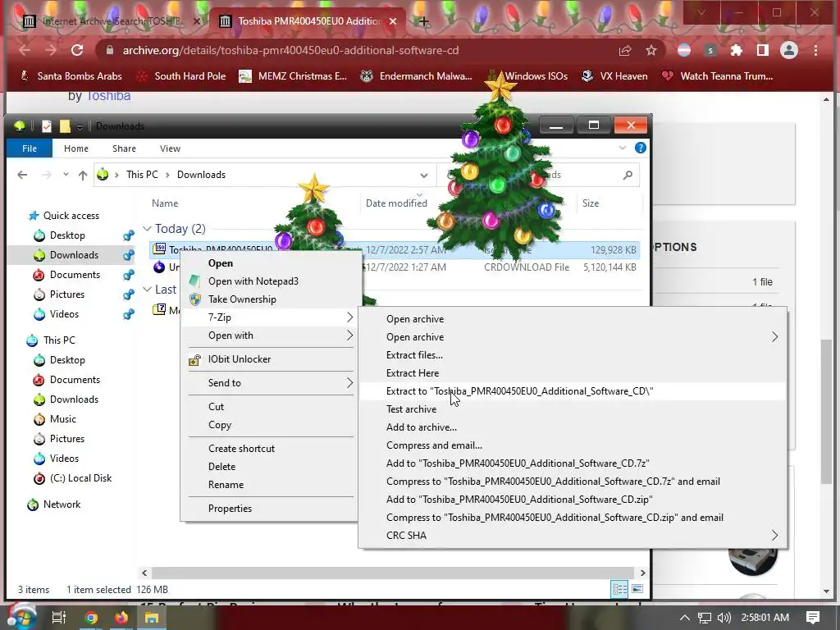This screenshot has width=840, height=630.
Task: Share this page from address bar
Action: (624, 50)
